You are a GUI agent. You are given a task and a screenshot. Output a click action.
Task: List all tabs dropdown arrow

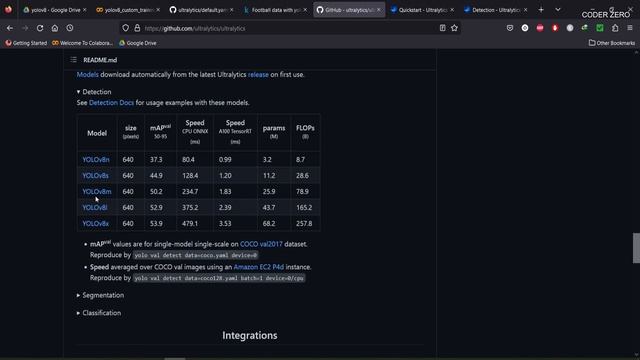(x=558, y=10)
